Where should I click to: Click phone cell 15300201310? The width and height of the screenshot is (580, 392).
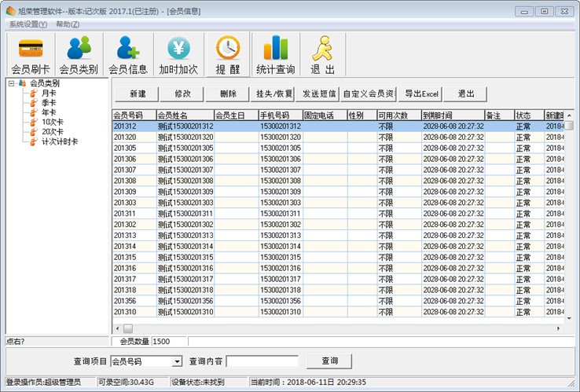(x=281, y=312)
